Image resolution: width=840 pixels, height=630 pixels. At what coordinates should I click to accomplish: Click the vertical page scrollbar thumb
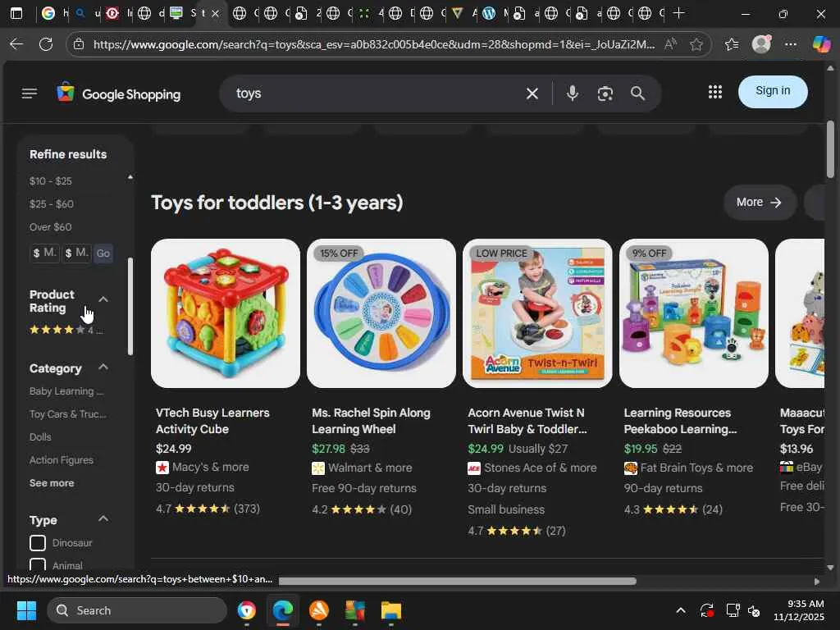coord(830,149)
